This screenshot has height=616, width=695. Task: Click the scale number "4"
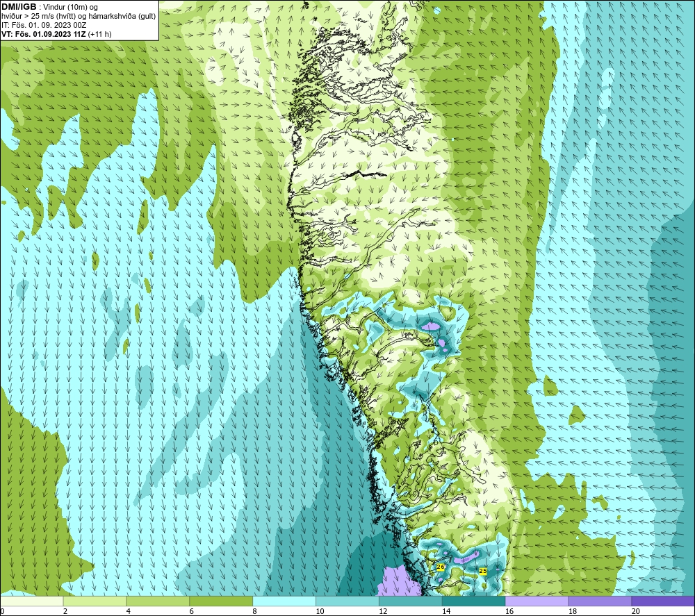pyautogui.click(x=129, y=611)
